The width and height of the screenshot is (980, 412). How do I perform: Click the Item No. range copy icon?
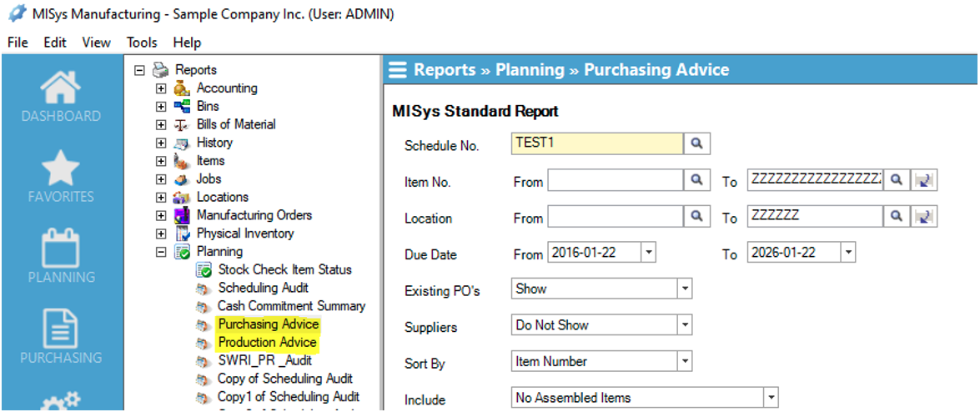coord(924,181)
